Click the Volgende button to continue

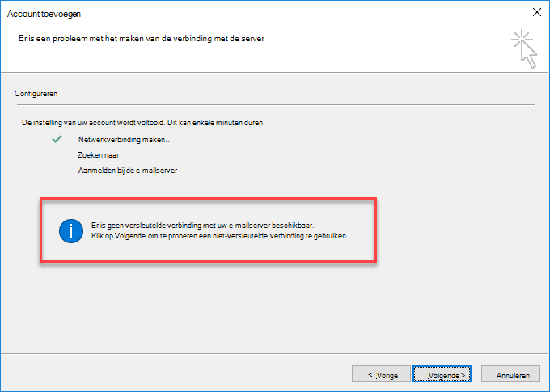pos(442,374)
